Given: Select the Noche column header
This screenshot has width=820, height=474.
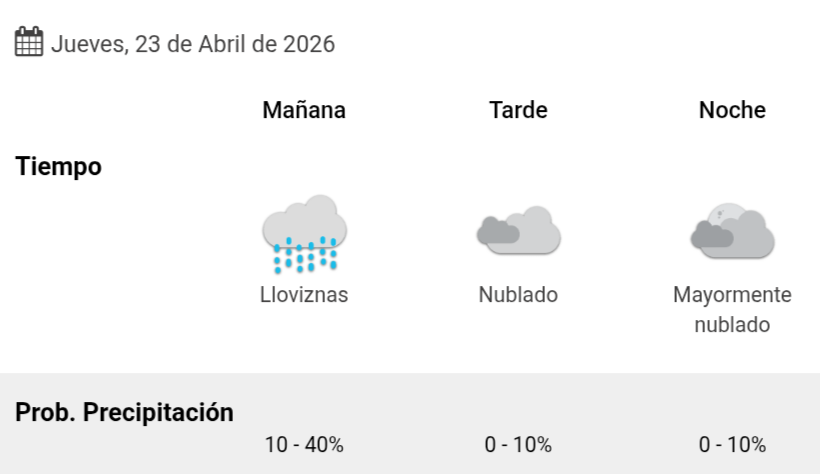Looking at the screenshot, I should 732,110.
